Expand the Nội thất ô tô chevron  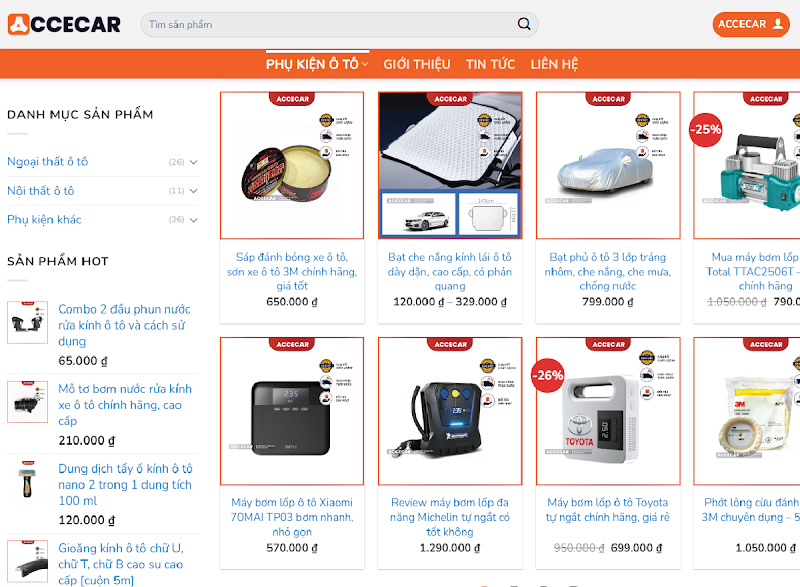pyautogui.click(x=193, y=191)
